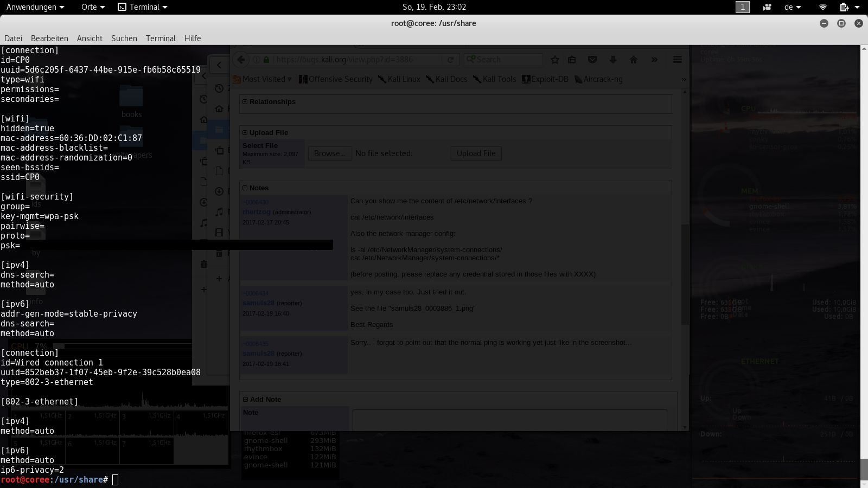Click the browser back arrow button
Viewport: 868px width, 488px height.
pyautogui.click(x=241, y=60)
